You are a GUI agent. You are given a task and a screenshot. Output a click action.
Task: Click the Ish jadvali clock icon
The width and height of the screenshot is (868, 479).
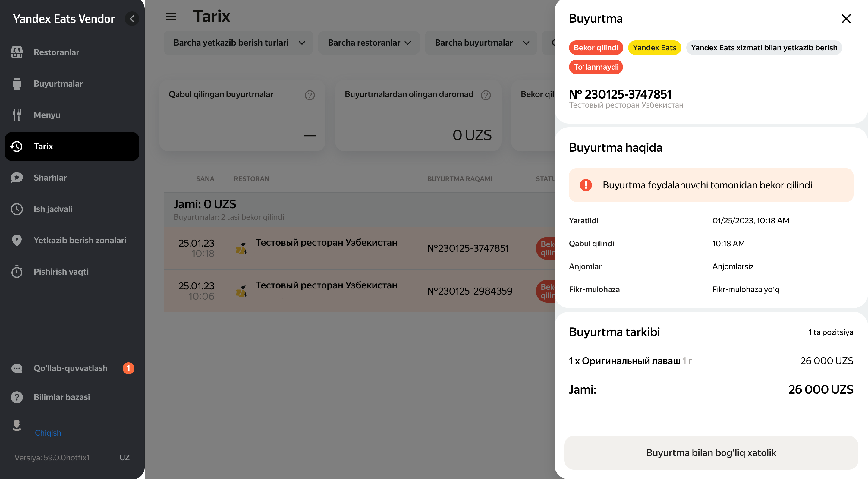17,209
